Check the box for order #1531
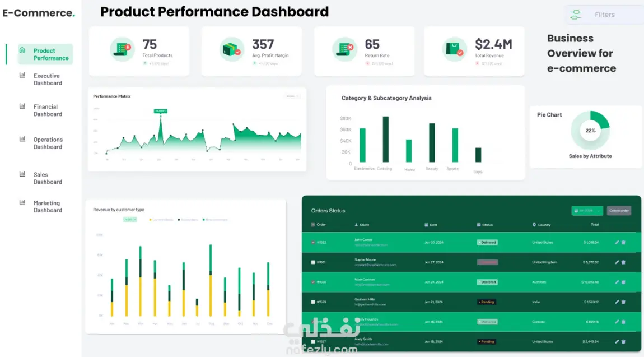This screenshot has width=644, height=357. (x=313, y=262)
